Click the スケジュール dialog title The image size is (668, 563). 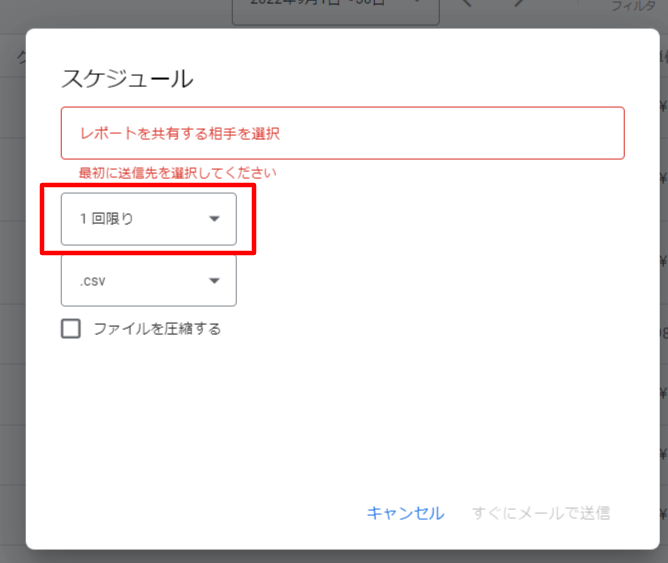(127, 78)
